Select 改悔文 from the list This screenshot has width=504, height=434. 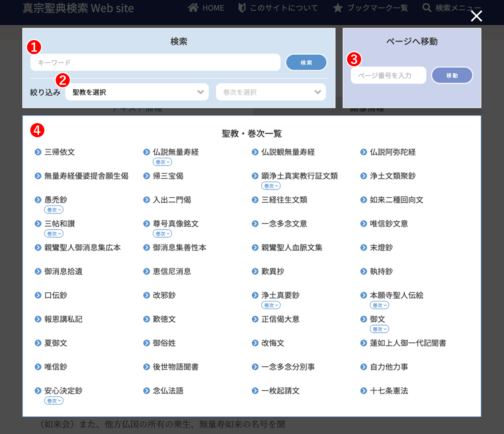click(273, 343)
